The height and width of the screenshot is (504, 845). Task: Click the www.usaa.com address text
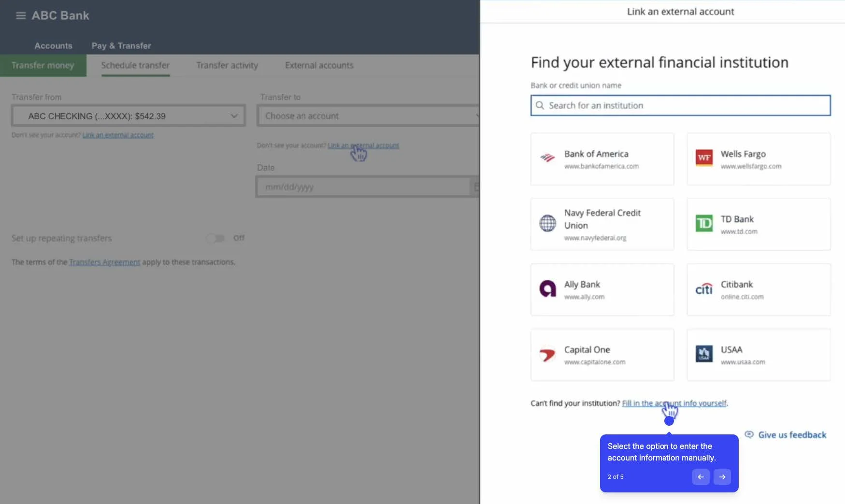tap(743, 362)
